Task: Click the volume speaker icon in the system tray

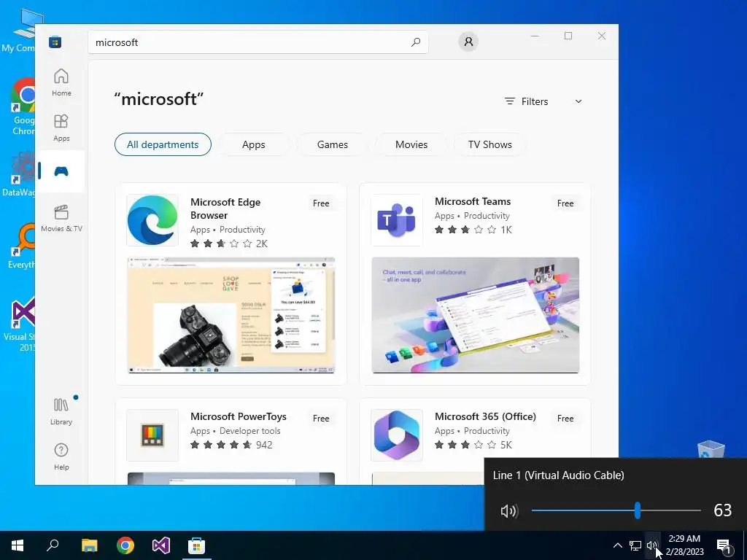Action: pyautogui.click(x=652, y=545)
